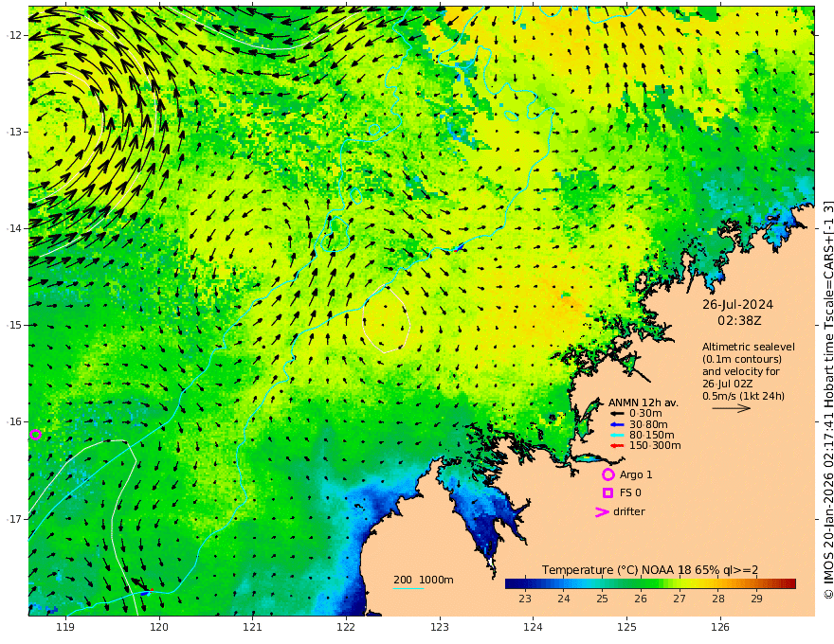Click the 'FS 0' legend label
This screenshot has height=644, width=834.
click(630, 492)
